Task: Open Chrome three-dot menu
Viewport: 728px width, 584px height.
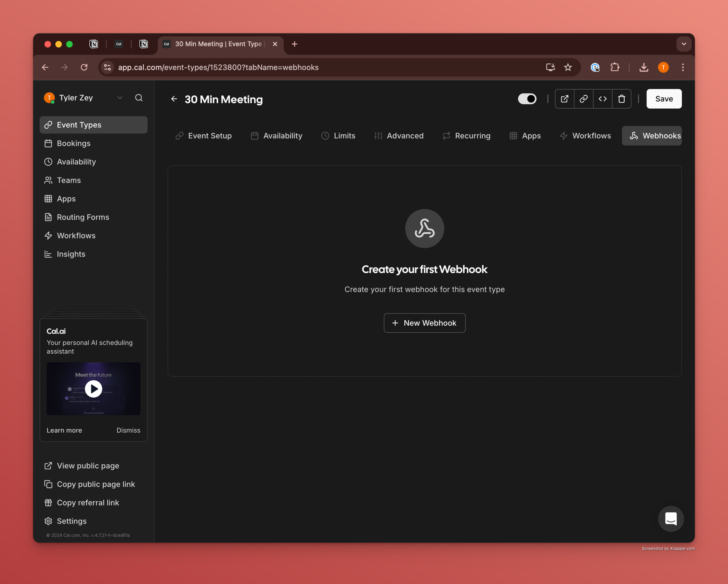Action: [683, 67]
